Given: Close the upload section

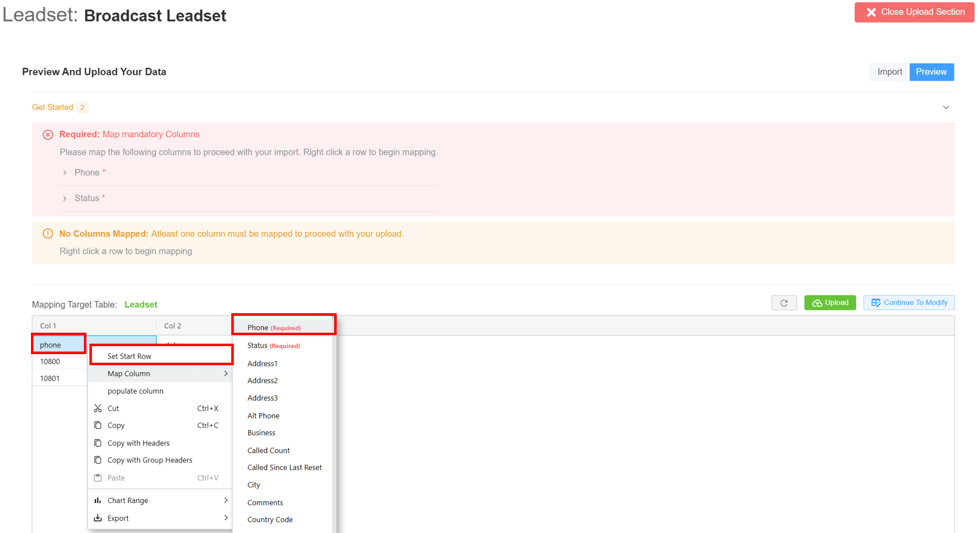Looking at the screenshot, I should click(914, 12).
